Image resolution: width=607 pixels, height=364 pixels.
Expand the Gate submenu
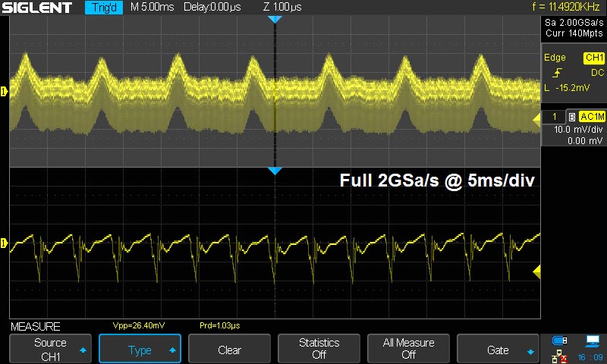[498, 350]
